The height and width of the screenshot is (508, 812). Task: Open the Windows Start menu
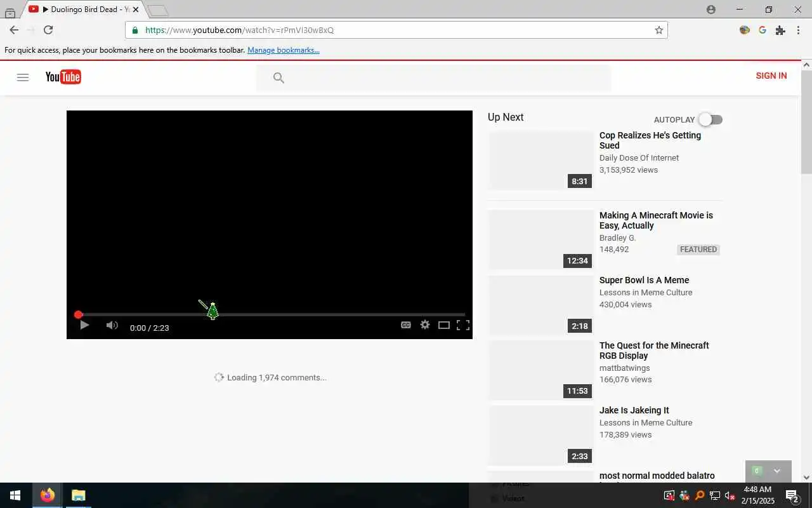click(x=15, y=495)
